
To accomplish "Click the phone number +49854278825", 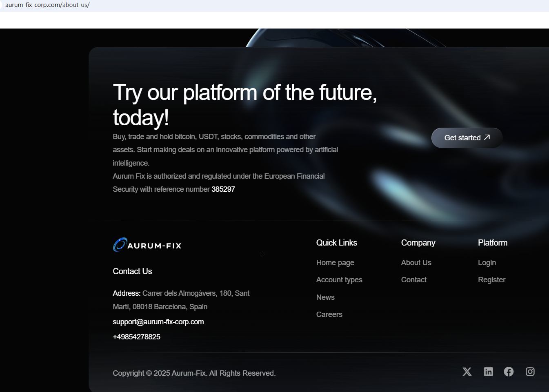I will 136,337.
